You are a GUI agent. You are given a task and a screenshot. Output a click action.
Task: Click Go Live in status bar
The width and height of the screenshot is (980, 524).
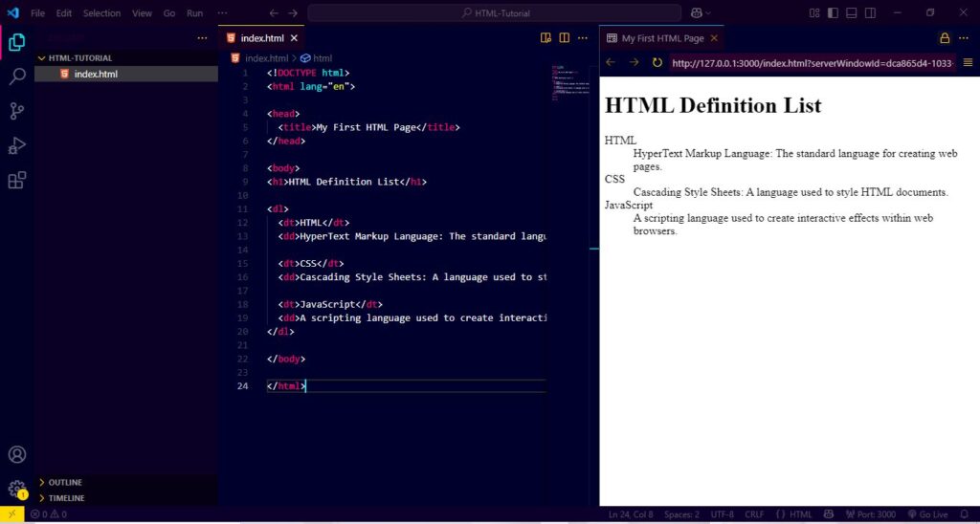click(x=927, y=514)
